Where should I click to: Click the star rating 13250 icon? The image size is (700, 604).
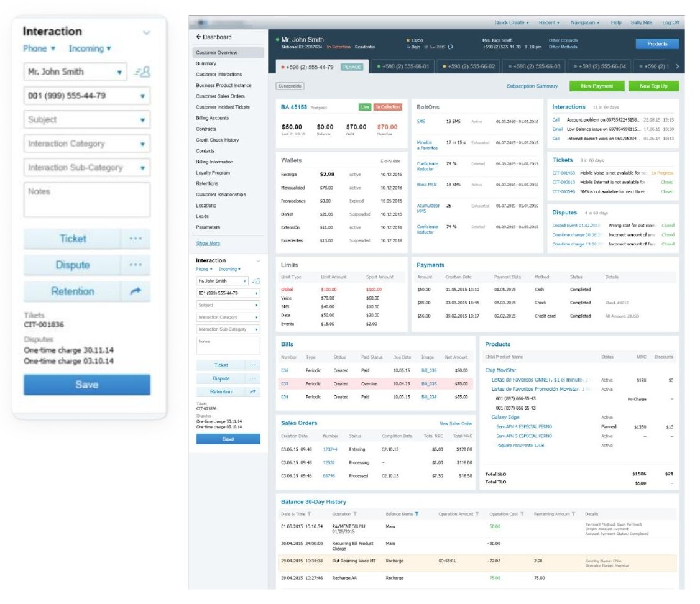point(408,40)
